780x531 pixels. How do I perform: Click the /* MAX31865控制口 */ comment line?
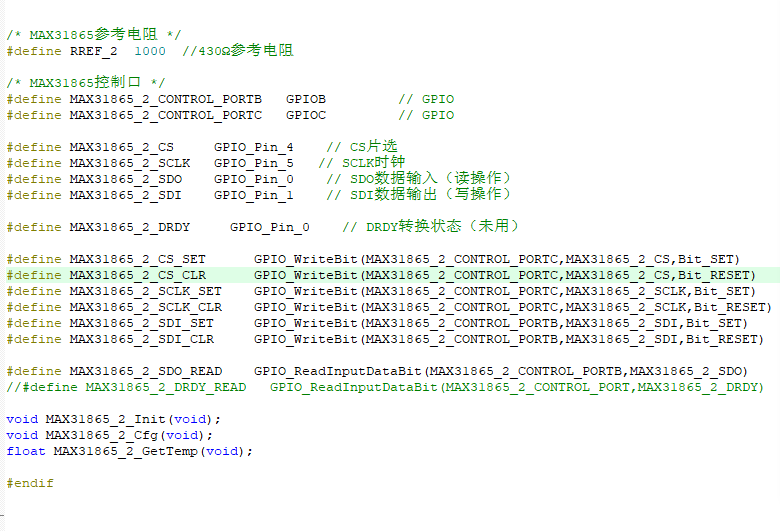click(86, 83)
